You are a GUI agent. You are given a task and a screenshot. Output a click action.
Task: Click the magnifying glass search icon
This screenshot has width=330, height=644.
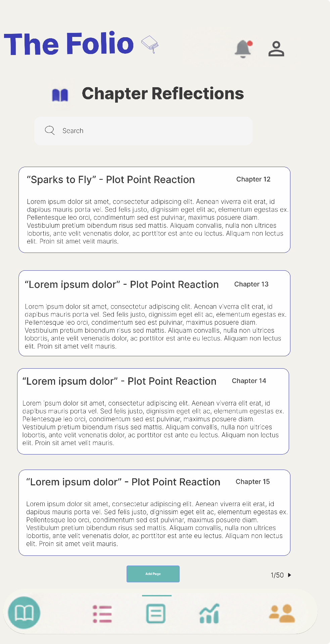click(50, 130)
